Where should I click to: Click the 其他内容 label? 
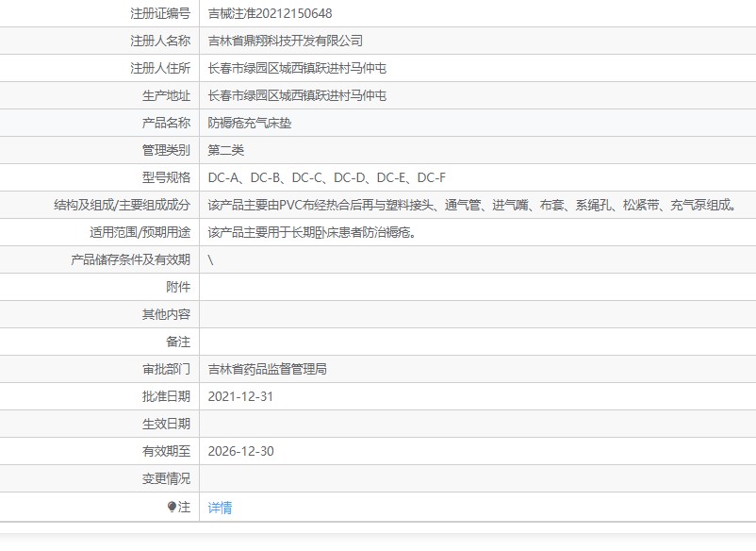166,314
